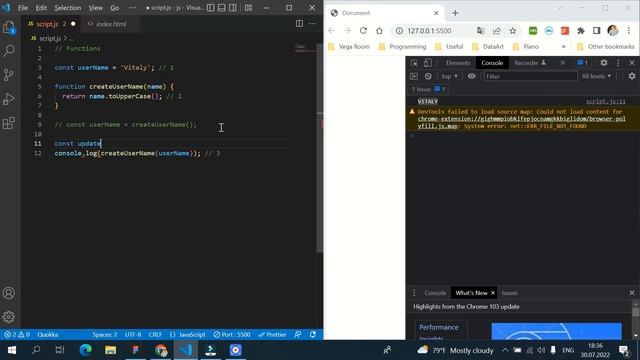Open the chrome-extension polyfill source map link
Viewport: 640px width, 360px height.
click(521, 122)
